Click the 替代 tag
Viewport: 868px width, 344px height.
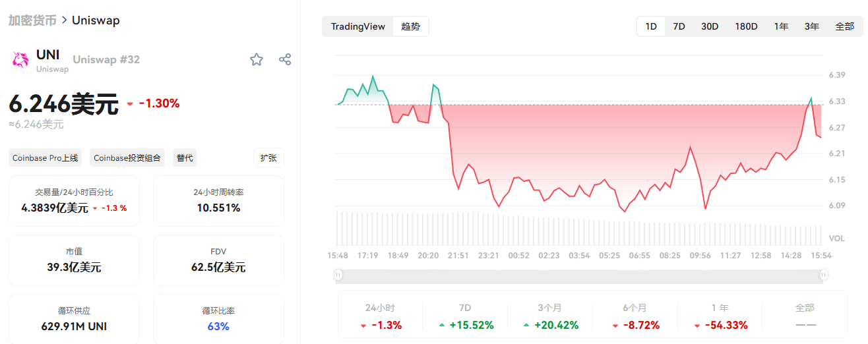[x=185, y=158]
